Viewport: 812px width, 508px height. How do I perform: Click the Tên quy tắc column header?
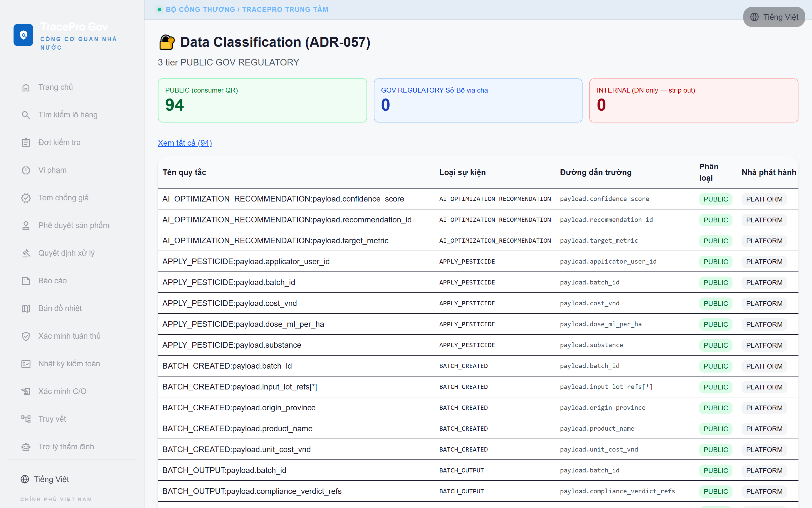click(184, 172)
